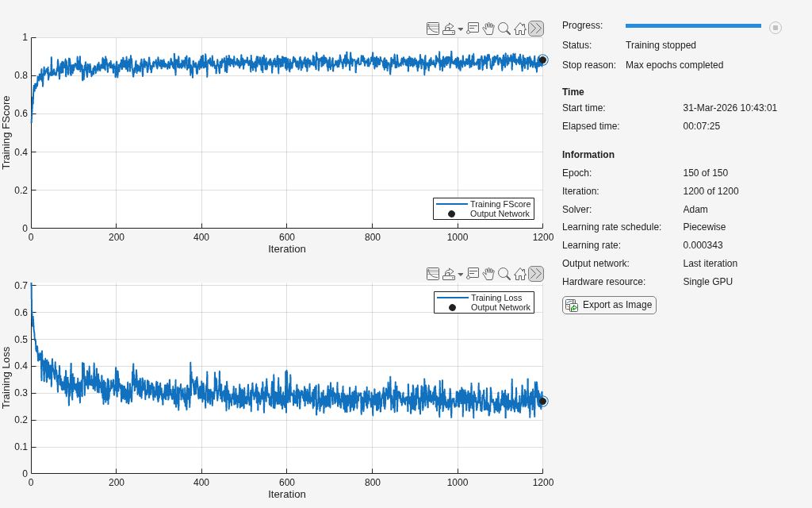Open export dropdown arrow above Loss plot

(x=461, y=274)
